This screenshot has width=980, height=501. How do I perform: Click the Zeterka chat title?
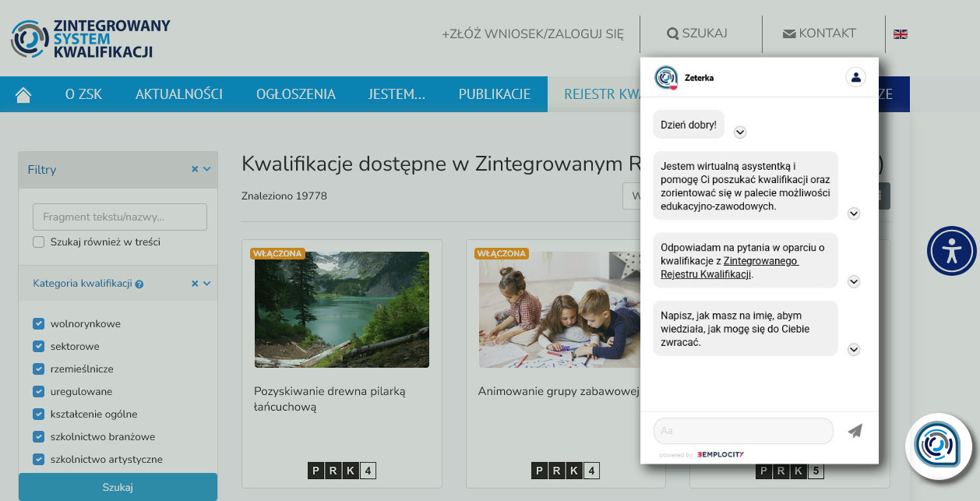tap(699, 78)
